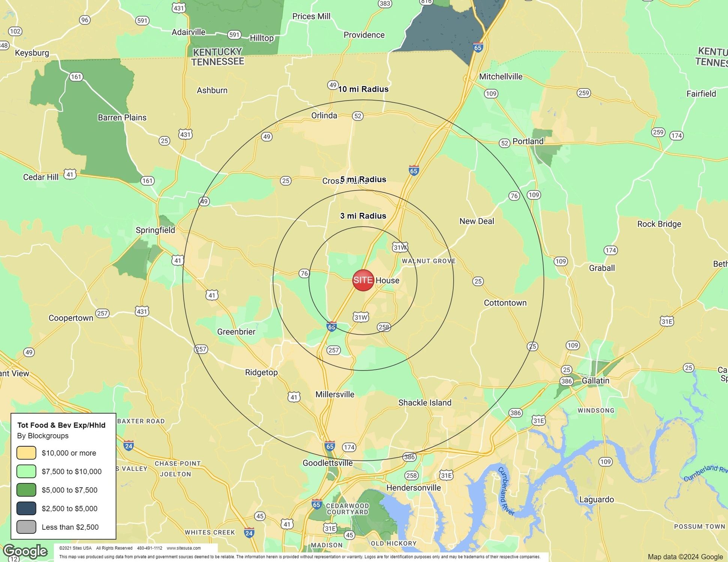Click the 3 mi Radius label
Viewport: 728px width, 562px height.
click(x=363, y=216)
